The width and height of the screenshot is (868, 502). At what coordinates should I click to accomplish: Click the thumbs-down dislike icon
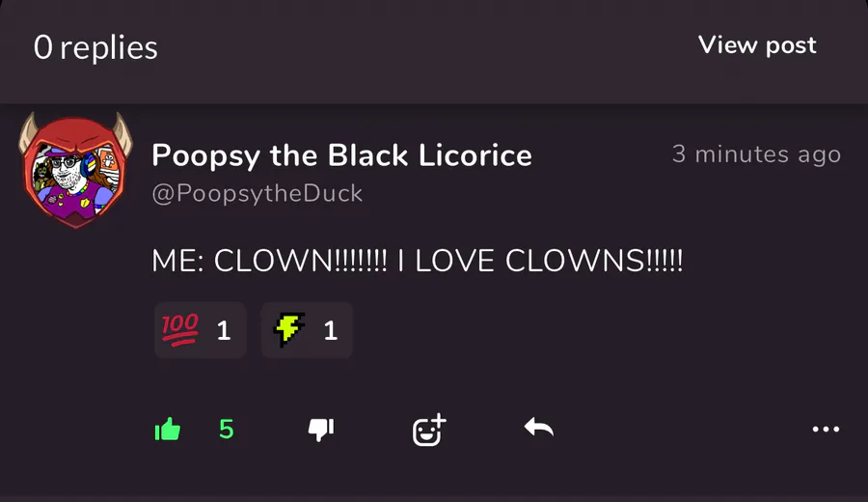(321, 430)
